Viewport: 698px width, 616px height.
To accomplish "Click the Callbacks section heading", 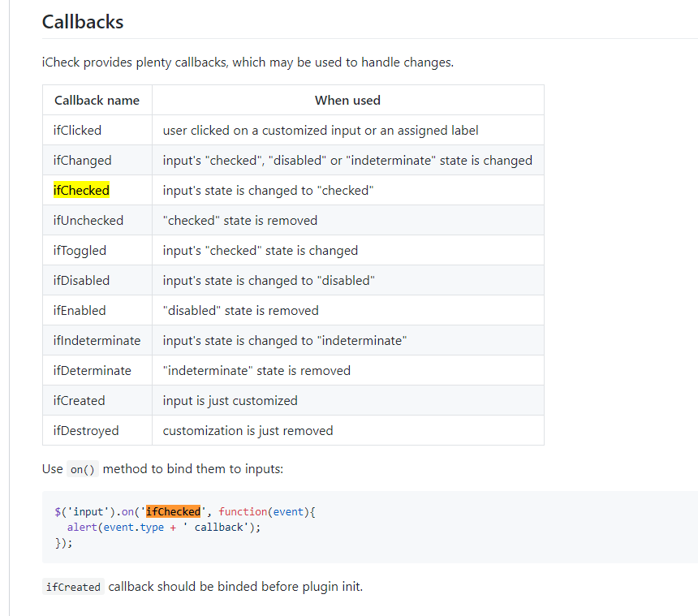I will point(83,22).
